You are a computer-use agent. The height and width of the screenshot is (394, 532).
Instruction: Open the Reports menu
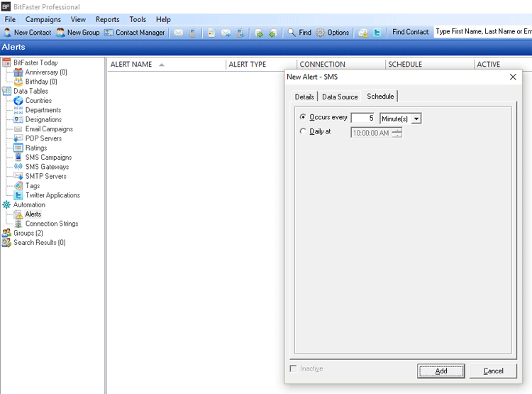coord(107,19)
